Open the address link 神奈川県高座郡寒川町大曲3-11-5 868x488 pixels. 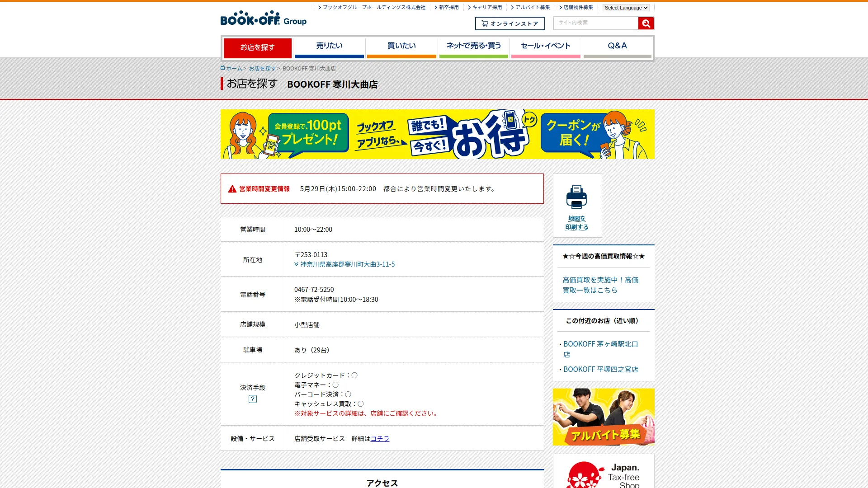(x=347, y=264)
